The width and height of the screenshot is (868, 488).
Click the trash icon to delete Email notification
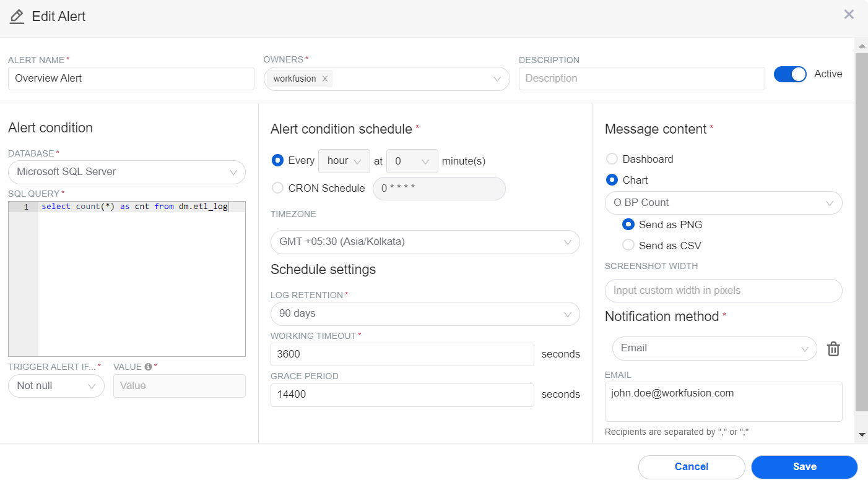834,349
